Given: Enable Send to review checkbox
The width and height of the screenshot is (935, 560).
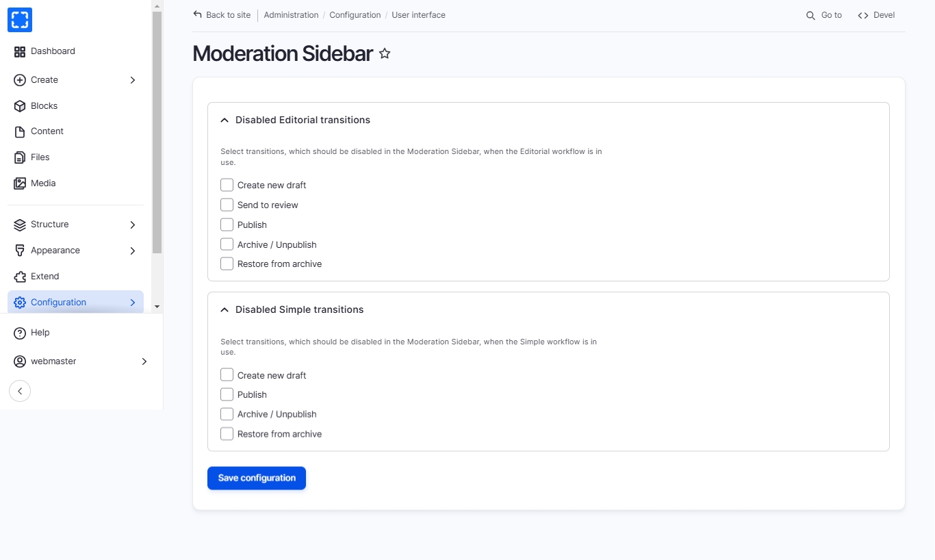Looking at the screenshot, I should 227,205.
